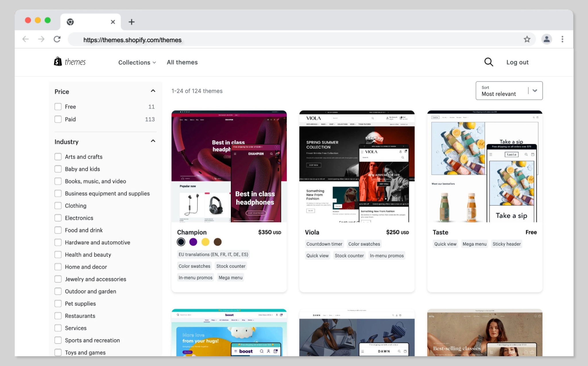The image size is (588, 366).
Task: Click the Shopify themes logo
Action: [69, 61]
